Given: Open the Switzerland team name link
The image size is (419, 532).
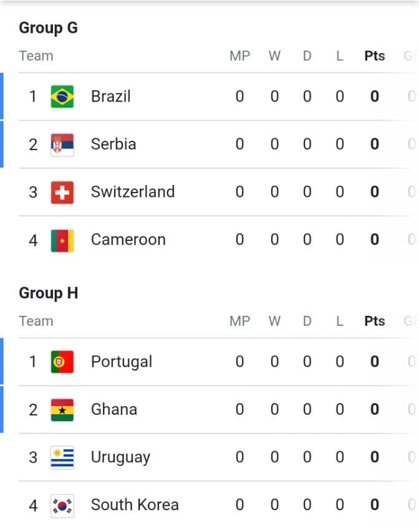Looking at the screenshot, I should [133, 192].
